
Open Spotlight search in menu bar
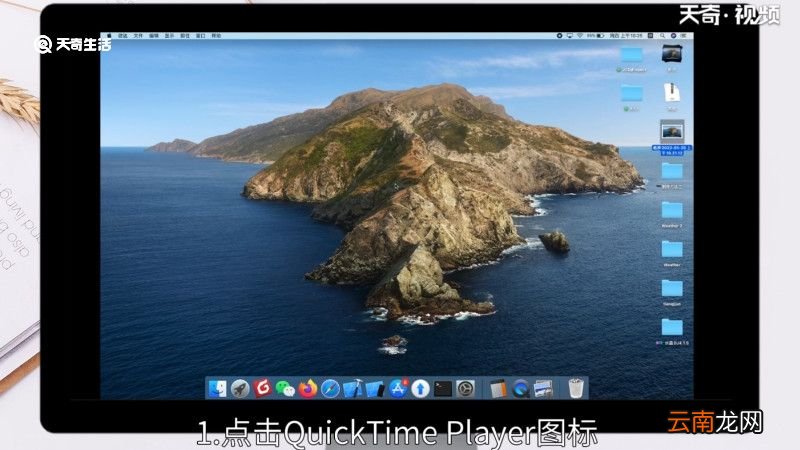[662, 36]
